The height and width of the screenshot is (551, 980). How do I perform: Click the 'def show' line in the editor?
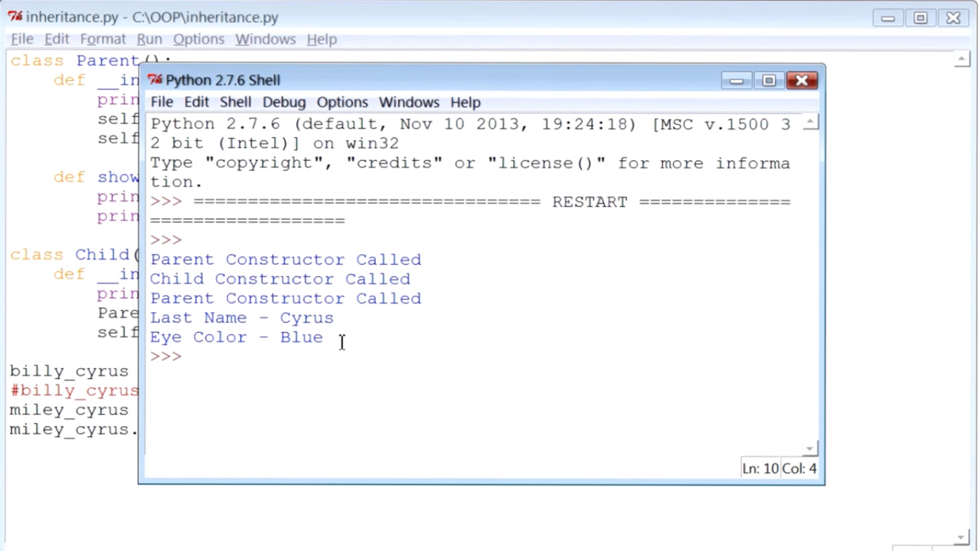[x=96, y=177]
